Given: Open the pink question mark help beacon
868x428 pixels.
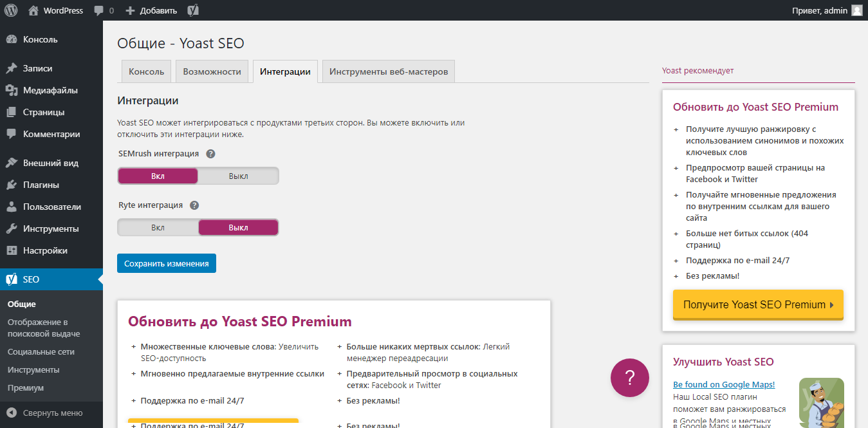Looking at the screenshot, I should pos(629,378).
